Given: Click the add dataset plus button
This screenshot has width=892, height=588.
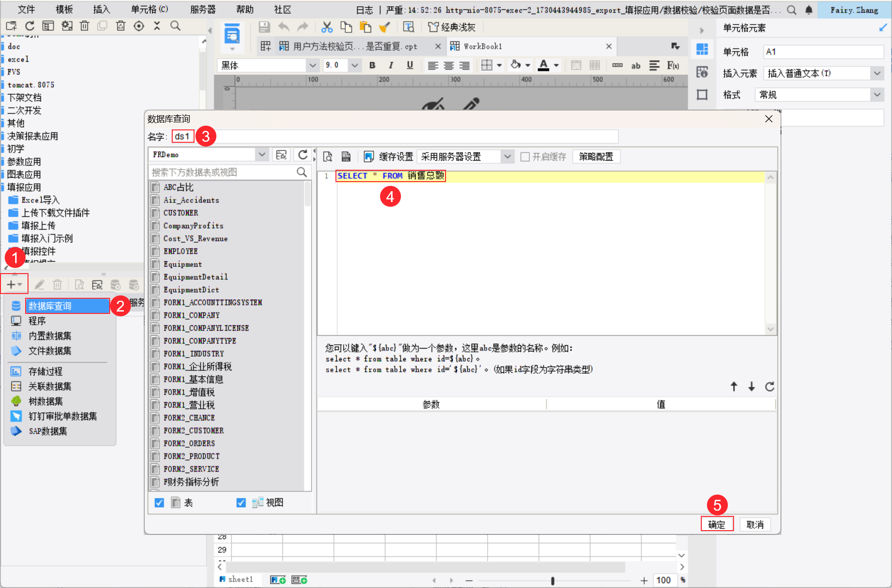Looking at the screenshot, I should tap(14, 285).
